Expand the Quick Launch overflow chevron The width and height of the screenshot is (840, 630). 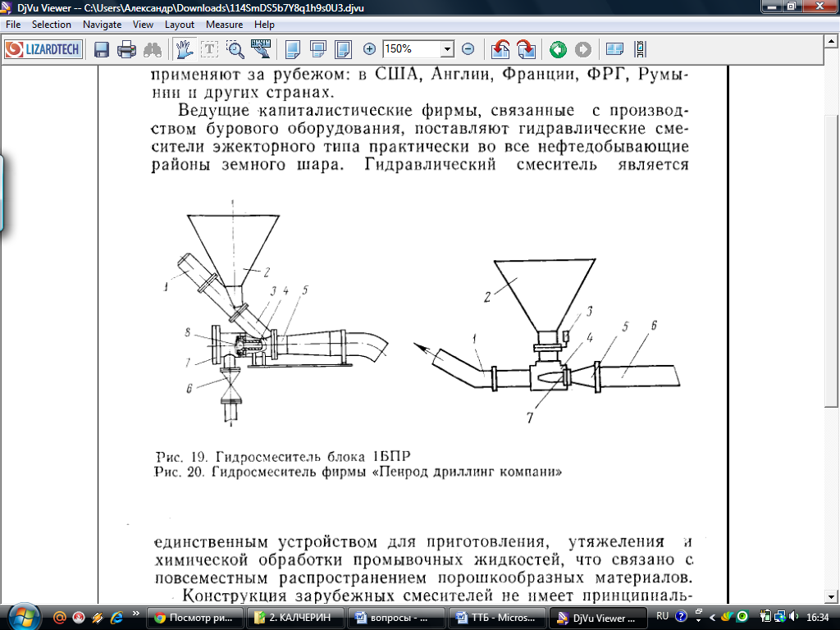(x=135, y=614)
